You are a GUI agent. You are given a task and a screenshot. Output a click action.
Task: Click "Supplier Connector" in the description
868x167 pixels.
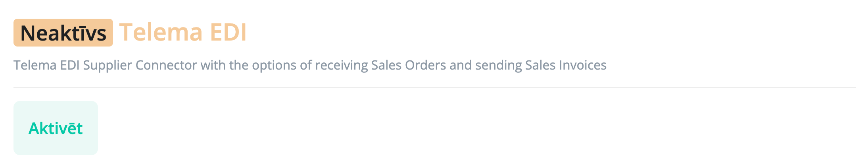[140, 65]
